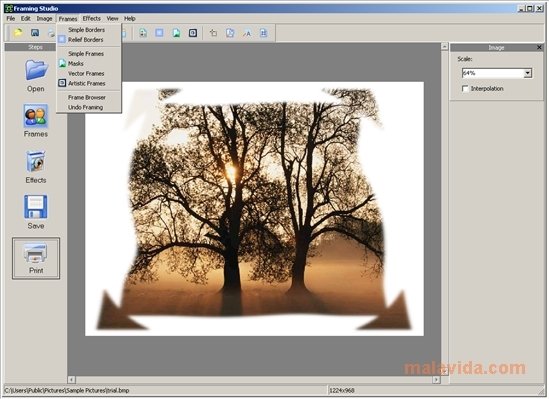Click the Scale 64% input field

click(493, 73)
